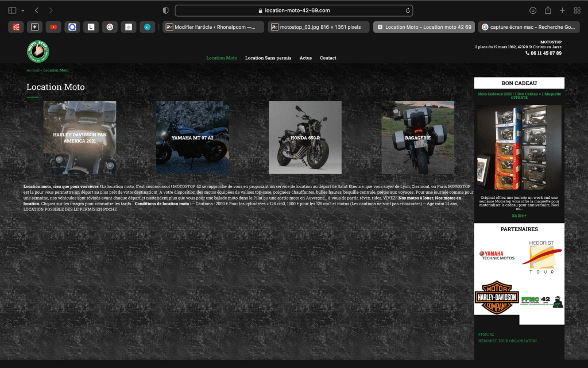Click the Hedonist Tour partner logo
The image size is (588, 368).
click(541, 257)
